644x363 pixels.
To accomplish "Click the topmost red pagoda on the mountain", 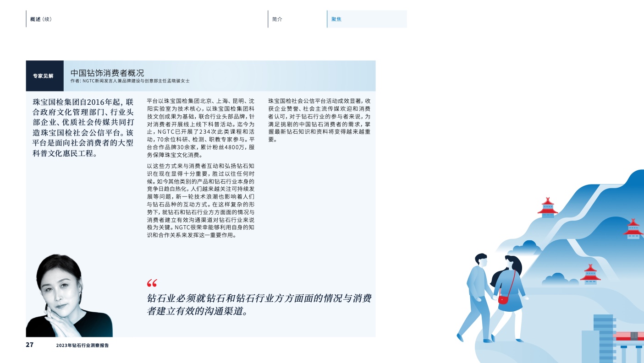I will coord(547,207).
